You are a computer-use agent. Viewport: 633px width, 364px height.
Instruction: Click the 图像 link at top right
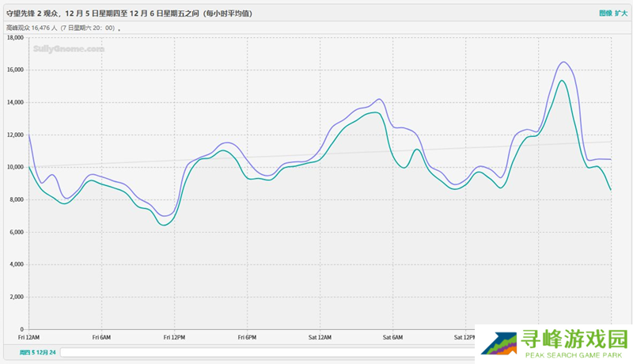(605, 13)
